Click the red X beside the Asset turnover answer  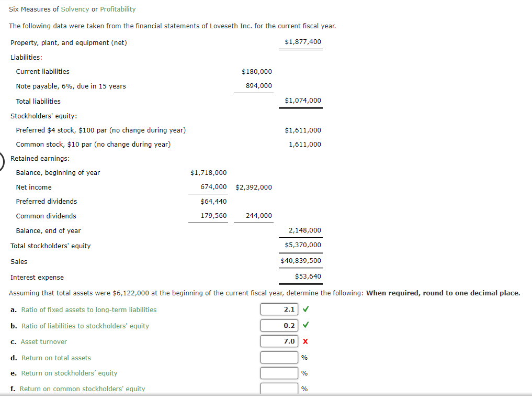tap(305, 341)
